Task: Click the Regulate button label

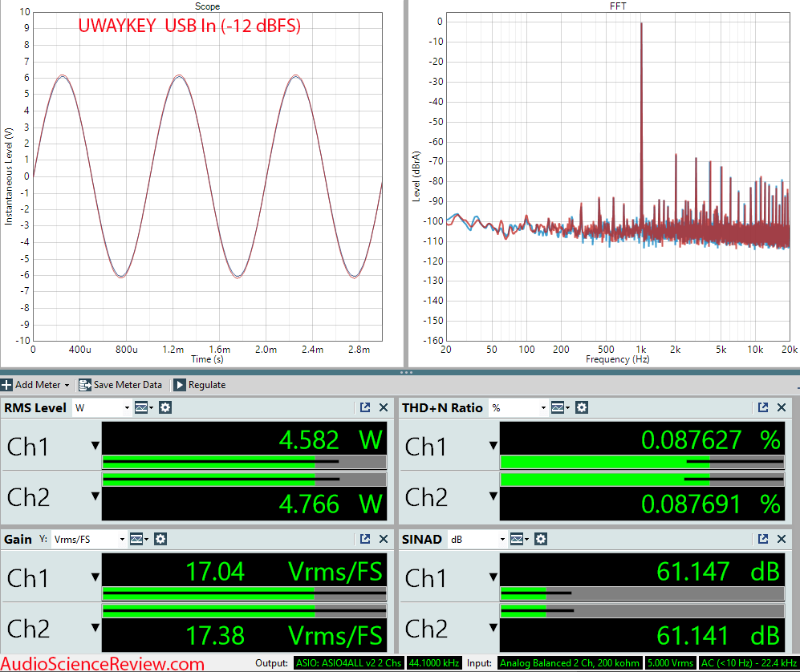Action: tap(207, 385)
